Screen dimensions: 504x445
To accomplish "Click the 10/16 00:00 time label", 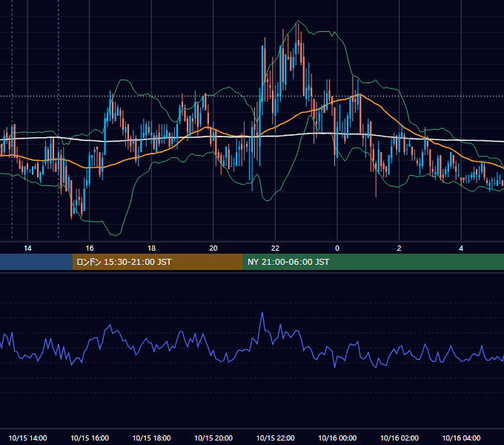I will pos(337,438).
